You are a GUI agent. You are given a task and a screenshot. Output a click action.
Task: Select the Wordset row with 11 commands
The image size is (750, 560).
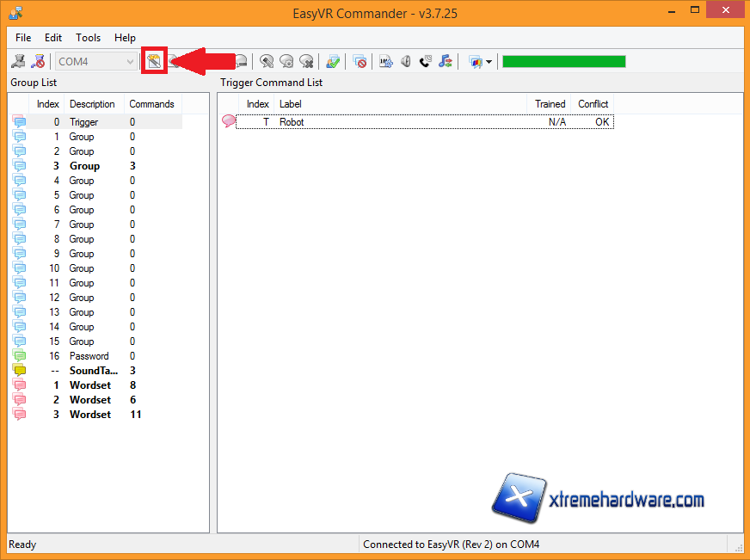(90, 415)
